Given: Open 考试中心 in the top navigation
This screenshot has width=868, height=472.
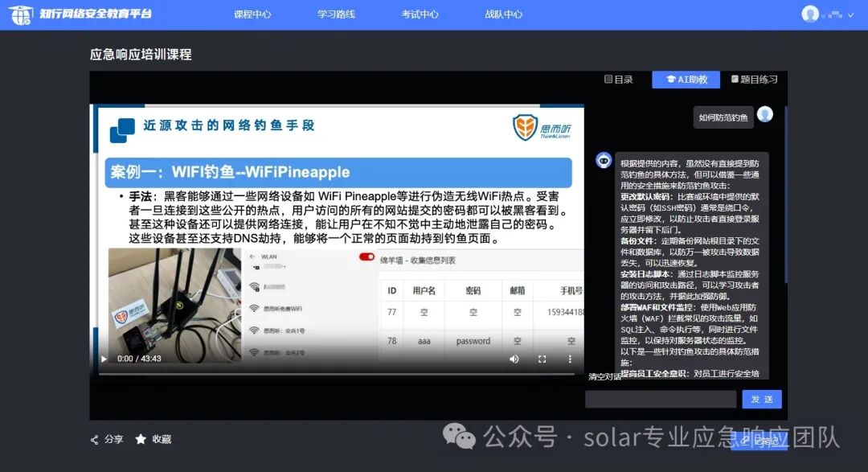Looking at the screenshot, I should tap(420, 14).
